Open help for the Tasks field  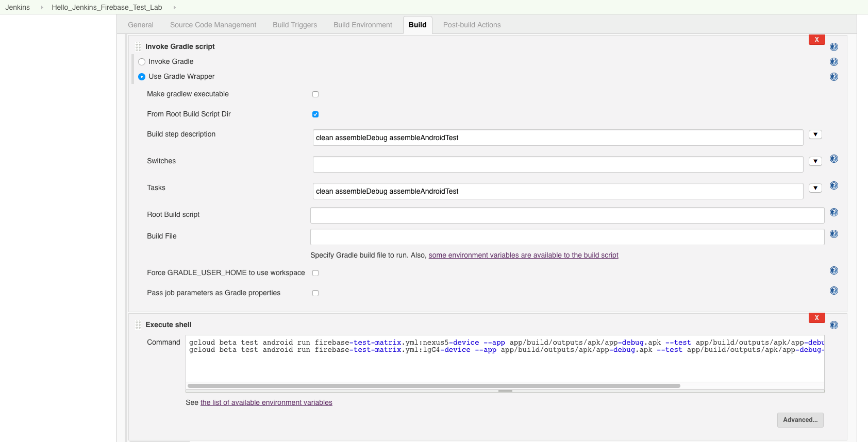(x=834, y=185)
